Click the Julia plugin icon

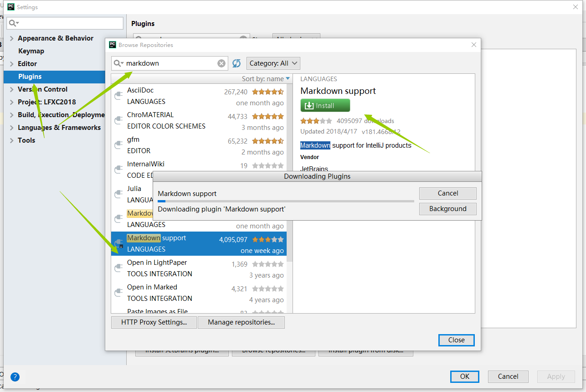(118, 194)
